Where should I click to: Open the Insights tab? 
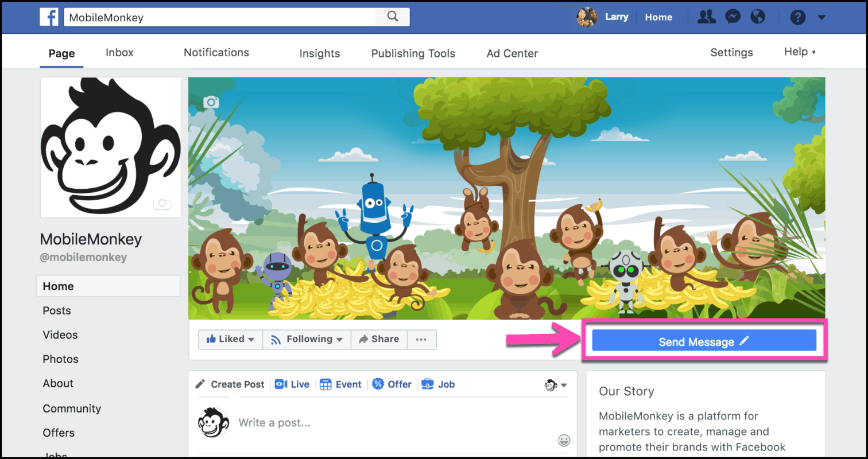coord(320,53)
